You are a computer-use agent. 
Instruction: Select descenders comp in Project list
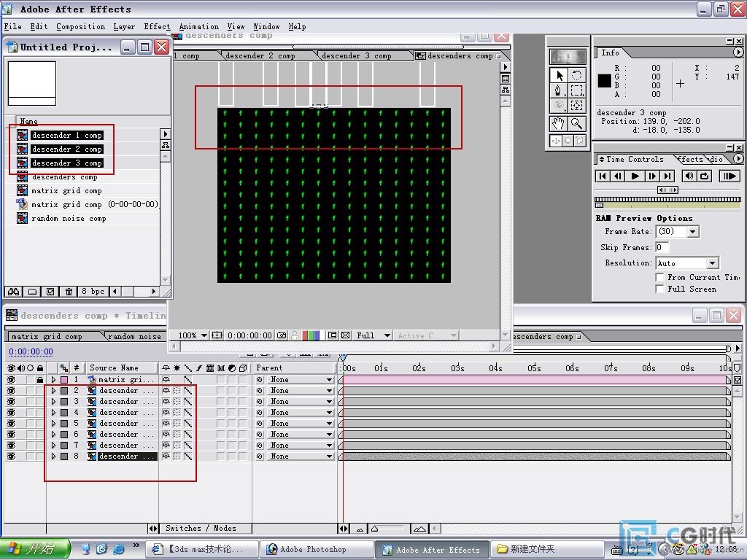pos(64,176)
